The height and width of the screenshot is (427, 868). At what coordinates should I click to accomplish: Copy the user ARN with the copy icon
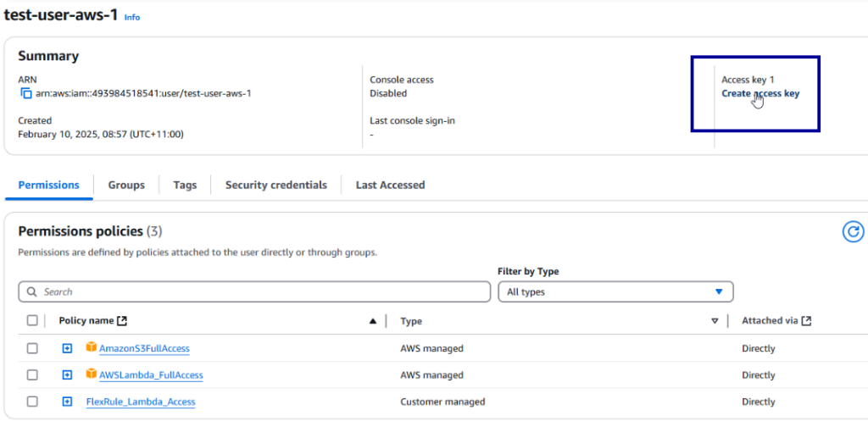point(26,93)
